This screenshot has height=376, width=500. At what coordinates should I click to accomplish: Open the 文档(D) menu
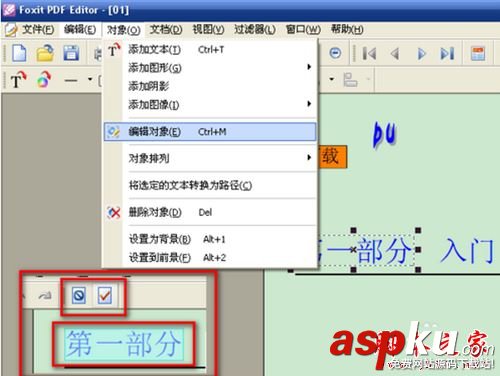click(166, 30)
